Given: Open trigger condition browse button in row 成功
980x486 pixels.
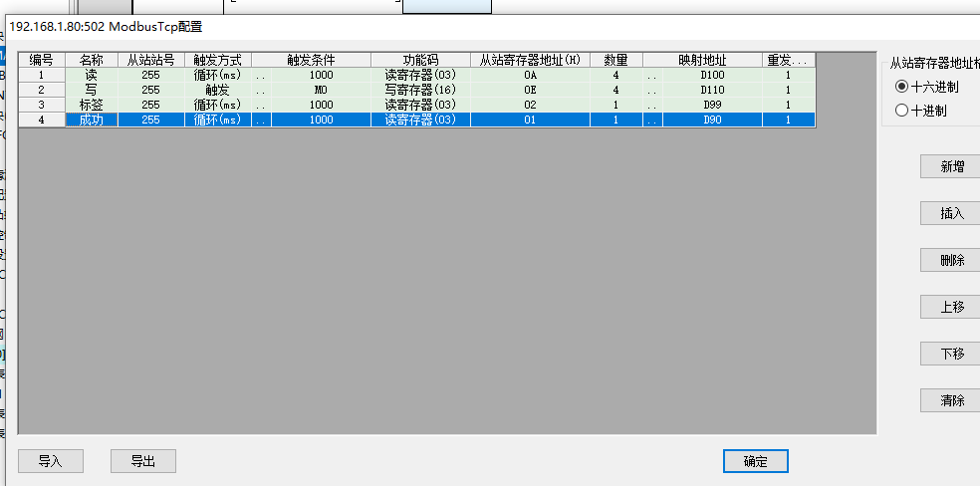Looking at the screenshot, I should pos(261,120).
